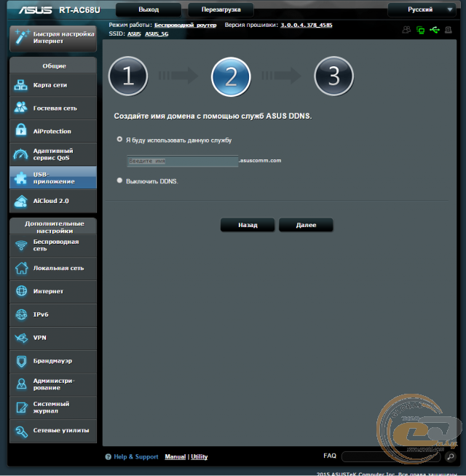Click the AiProtection lock icon
466x476 pixels.
tap(20, 130)
